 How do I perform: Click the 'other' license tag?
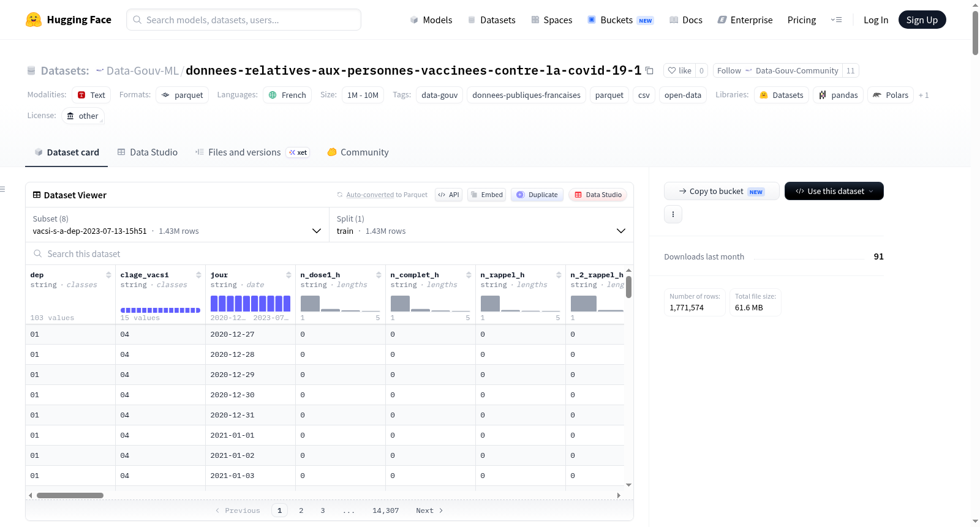click(x=83, y=116)
